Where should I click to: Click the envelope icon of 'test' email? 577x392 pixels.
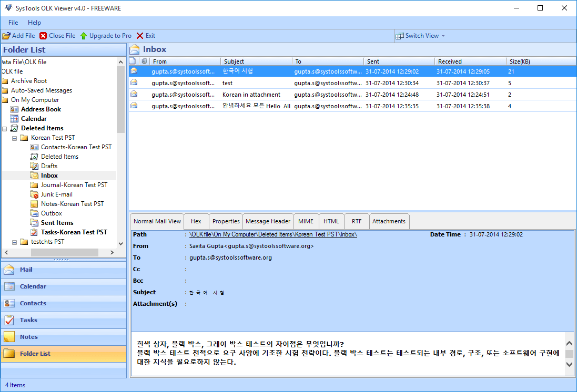click(134, 82)
